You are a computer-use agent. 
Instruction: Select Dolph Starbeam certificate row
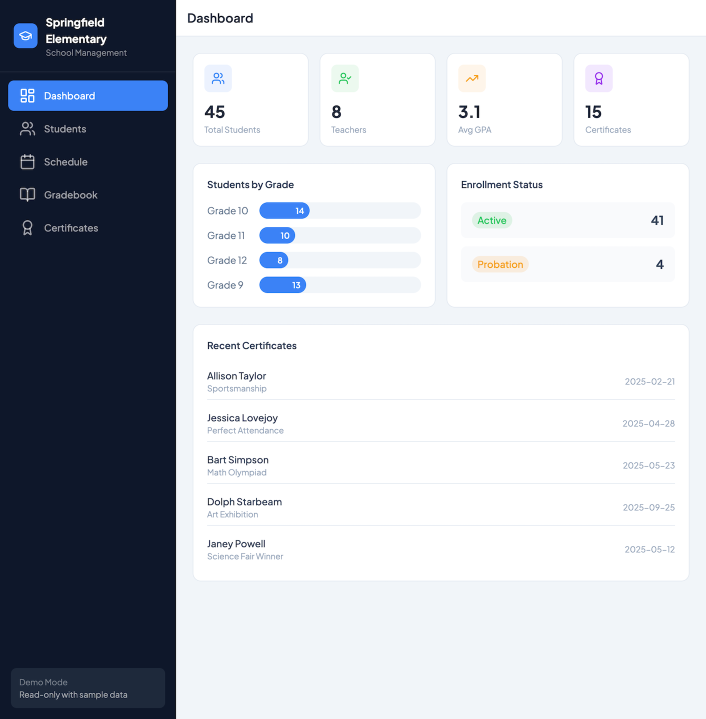click(x=441, y=508)
